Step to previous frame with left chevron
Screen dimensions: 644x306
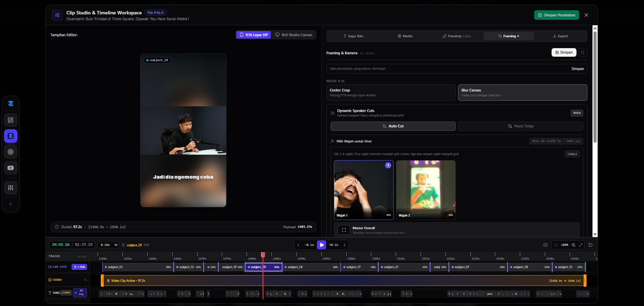pos(298,245)
